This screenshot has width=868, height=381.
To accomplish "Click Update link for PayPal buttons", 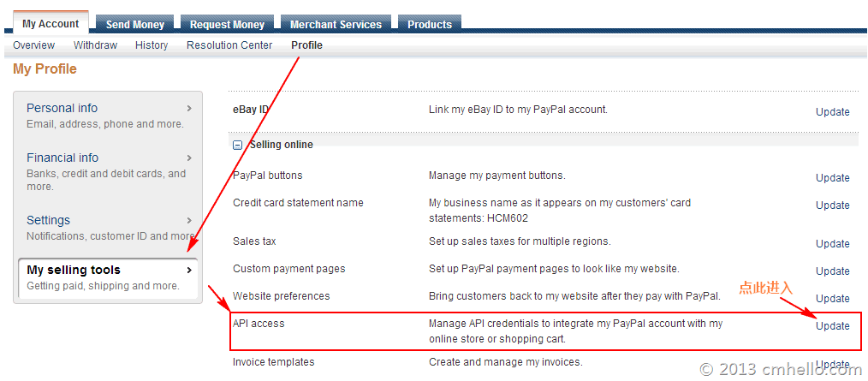I will tap(833, 178).
